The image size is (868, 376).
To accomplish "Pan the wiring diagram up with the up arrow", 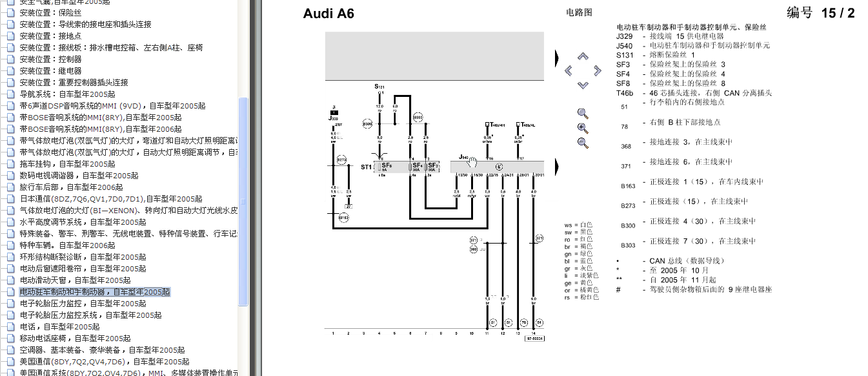I will coord(583,56).
